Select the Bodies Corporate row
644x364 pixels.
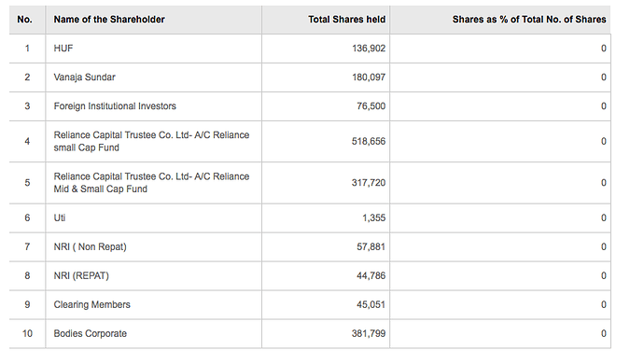(x=310, y=333)
